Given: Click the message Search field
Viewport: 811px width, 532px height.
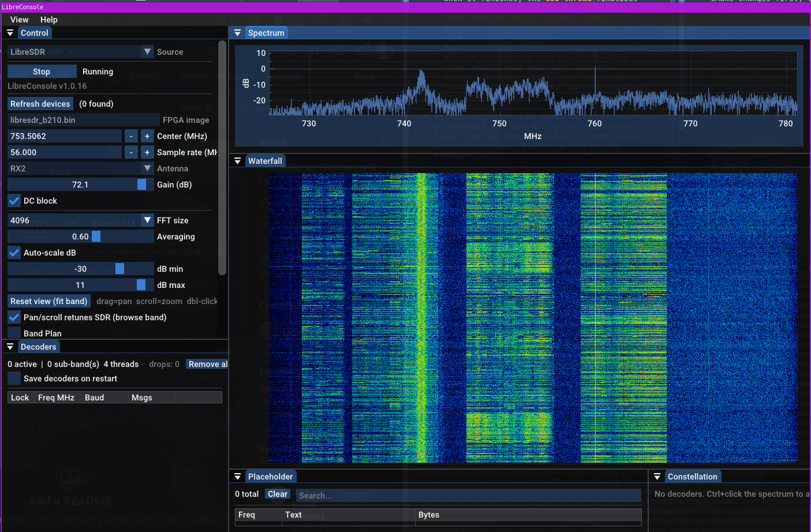Looking at the screenshot, I should tap(468, 495).
